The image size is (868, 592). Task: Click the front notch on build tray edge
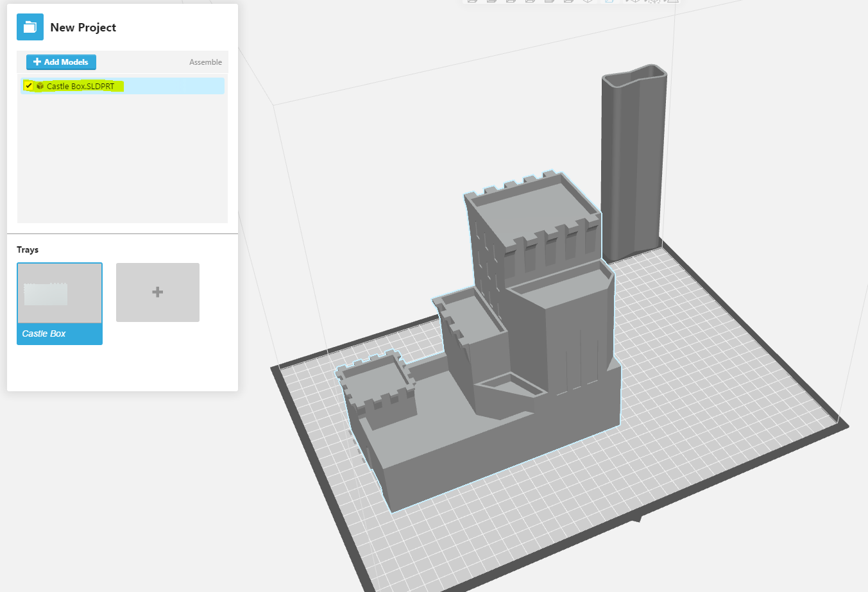(636, 518)
